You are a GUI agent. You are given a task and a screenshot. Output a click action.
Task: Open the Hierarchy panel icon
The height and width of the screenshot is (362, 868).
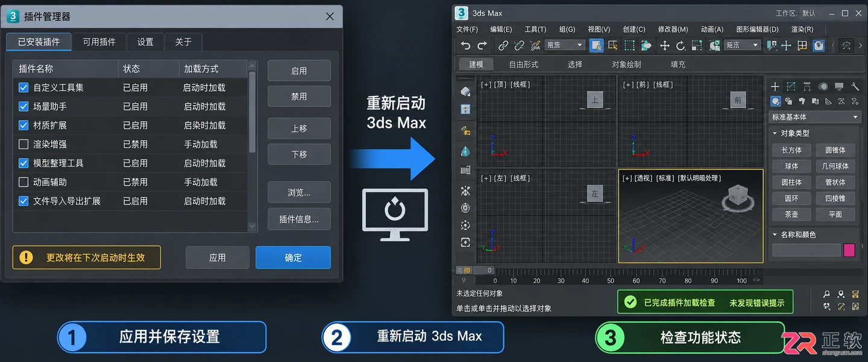(807, 87)
